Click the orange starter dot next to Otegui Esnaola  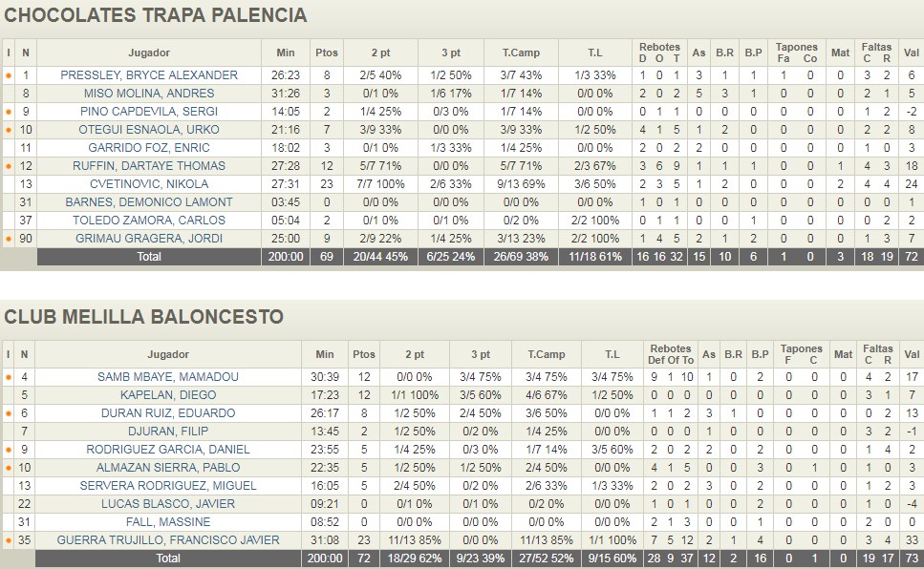tap(9, 130)
